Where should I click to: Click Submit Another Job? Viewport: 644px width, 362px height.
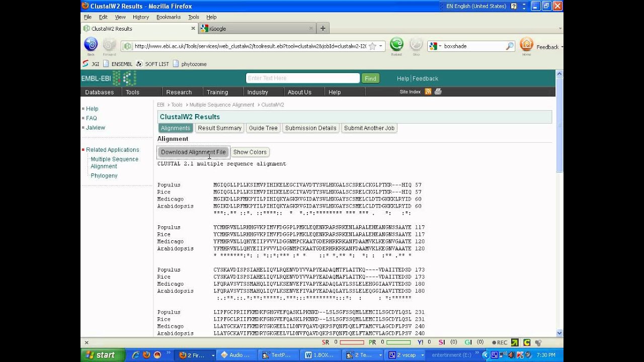point(369,128)
